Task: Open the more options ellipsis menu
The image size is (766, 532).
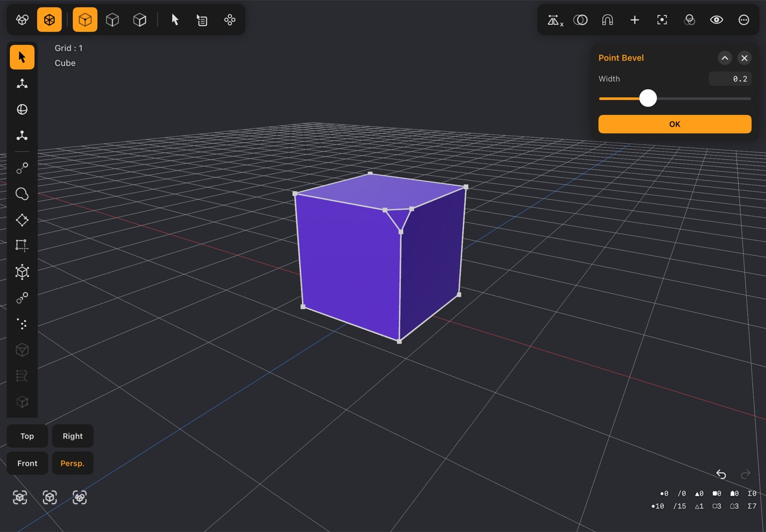Action: [x=744, y=20]
